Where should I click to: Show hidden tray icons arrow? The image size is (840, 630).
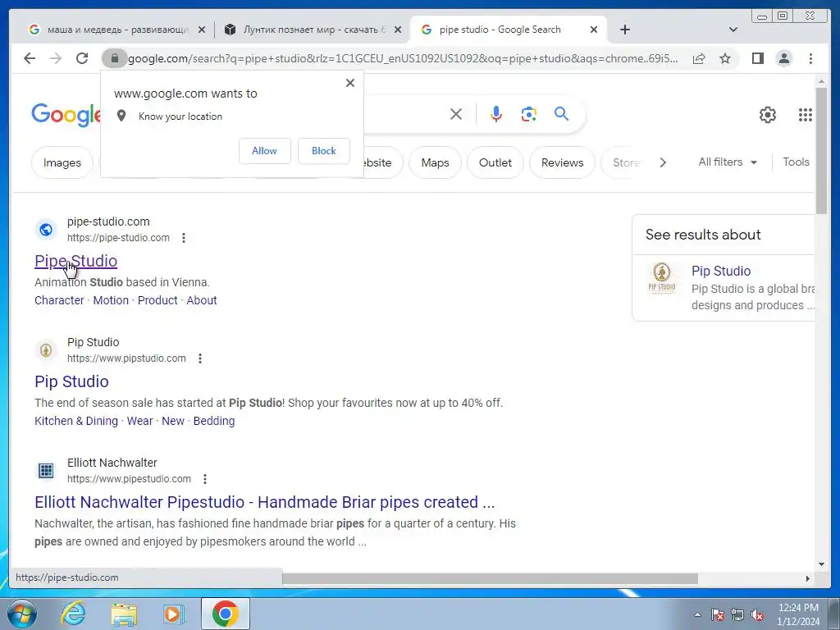(x=697, y=615)
